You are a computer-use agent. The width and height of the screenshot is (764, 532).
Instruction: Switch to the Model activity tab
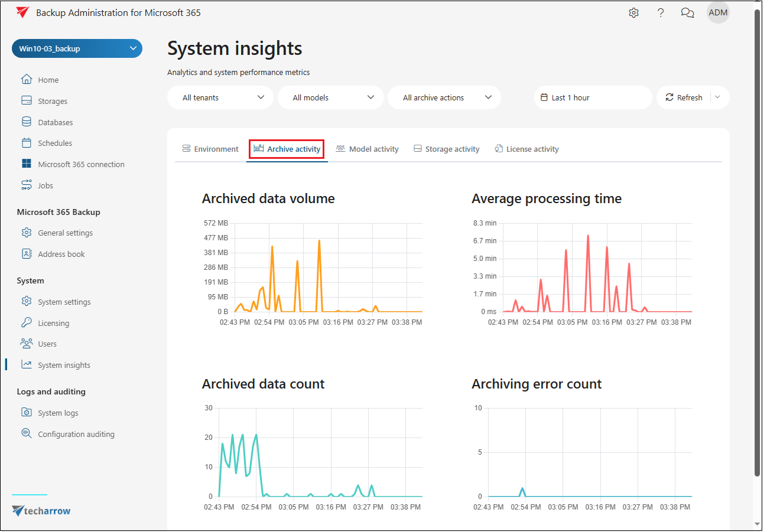point(367,149)
